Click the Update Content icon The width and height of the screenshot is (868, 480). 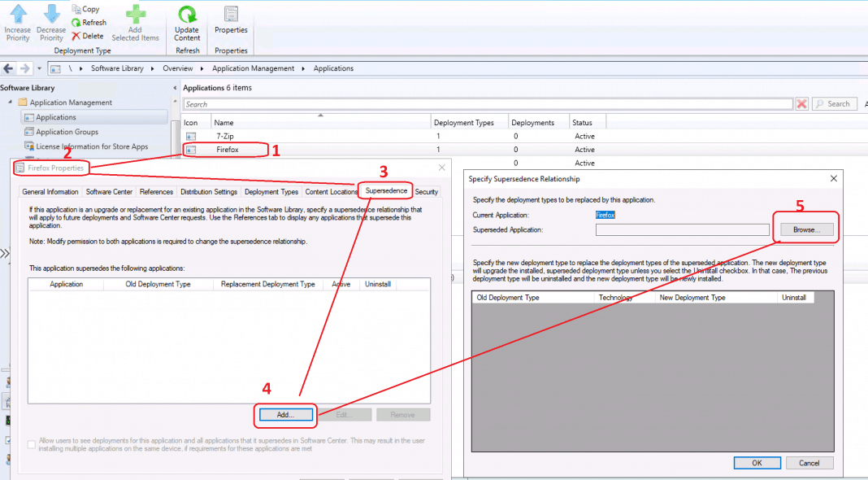tap(187, 15)
